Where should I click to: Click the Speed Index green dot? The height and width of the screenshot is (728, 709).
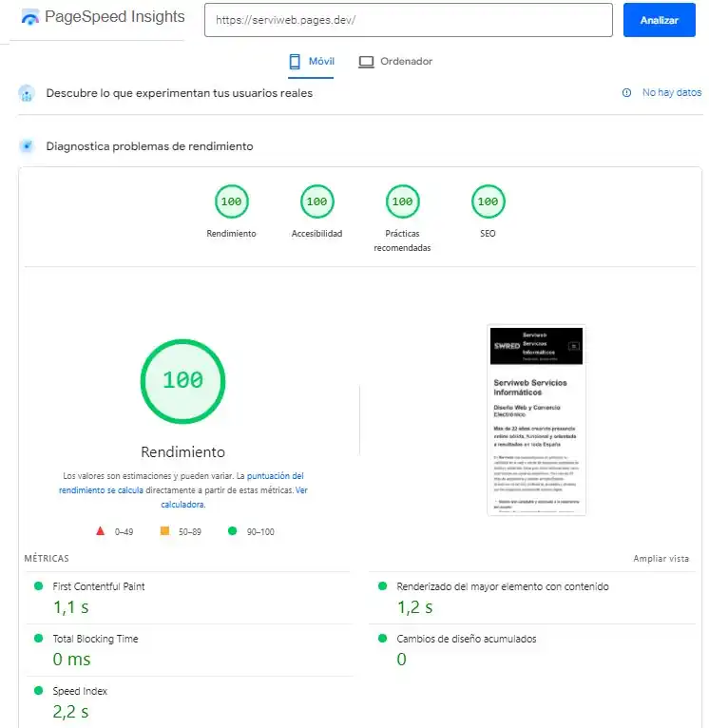coord(39,690)
